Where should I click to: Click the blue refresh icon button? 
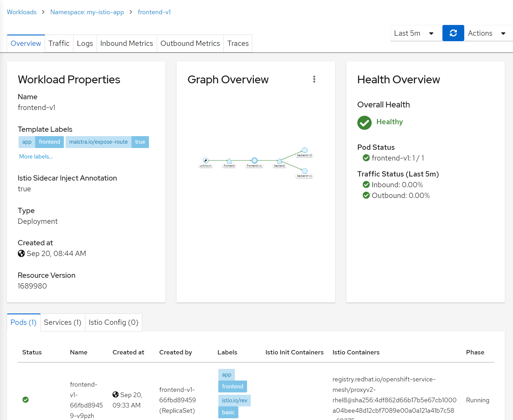tap(453, 33)
